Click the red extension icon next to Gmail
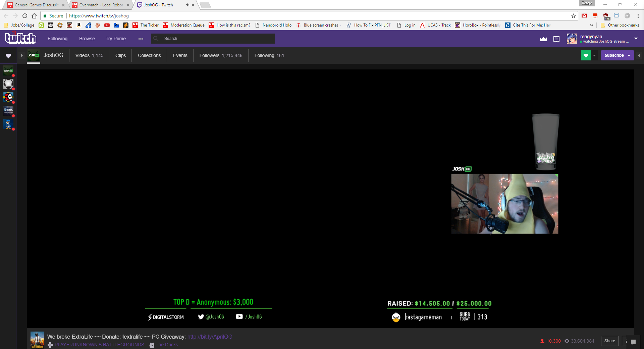 point(595,16)
